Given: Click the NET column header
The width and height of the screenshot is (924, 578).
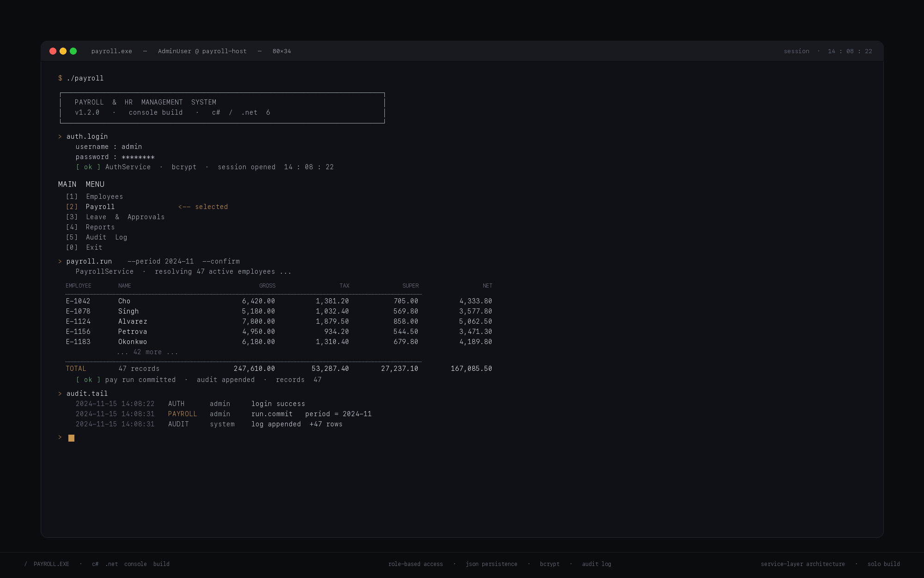Looking at the screenshot, I should point(487,286).
